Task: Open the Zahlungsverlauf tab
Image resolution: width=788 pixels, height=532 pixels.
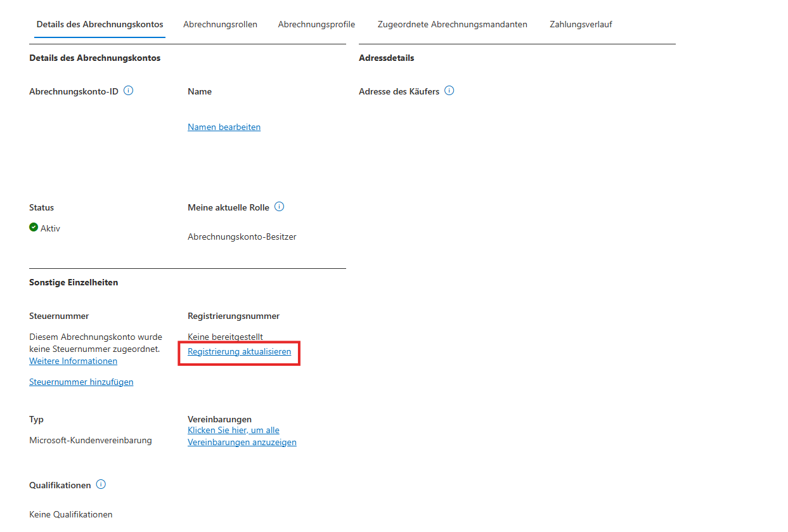Action: point(581,25)
